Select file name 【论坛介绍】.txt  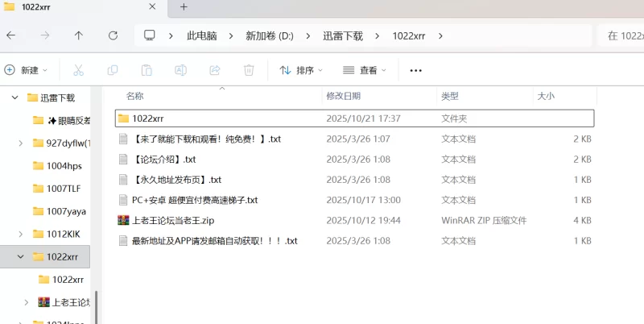coord(165,159)
